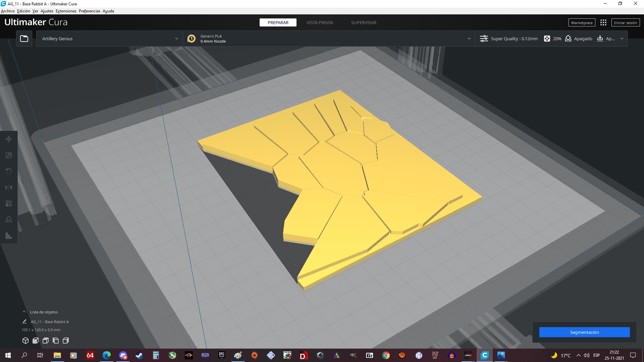Click the Open File folder icon
644x362 pixels.
click(24, 39)
